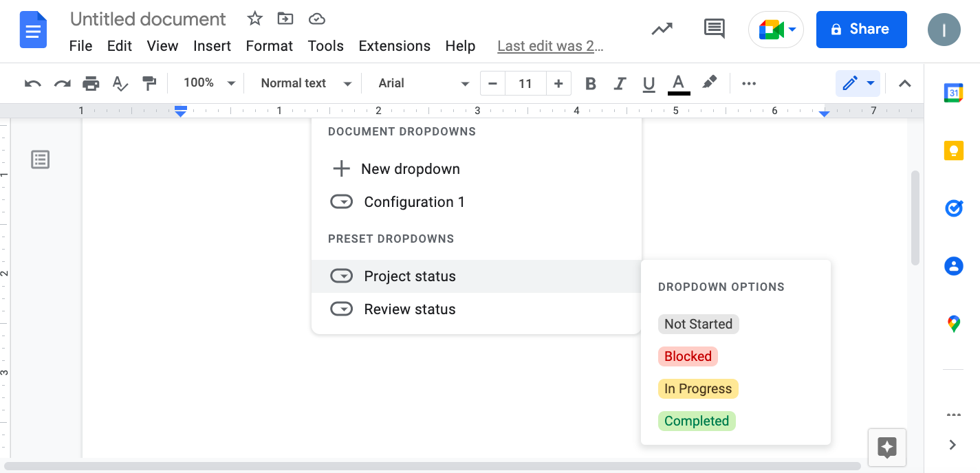Click the highlight color tool
The height and width of the screenshot is (473, 980).
(x=710, y=83)
